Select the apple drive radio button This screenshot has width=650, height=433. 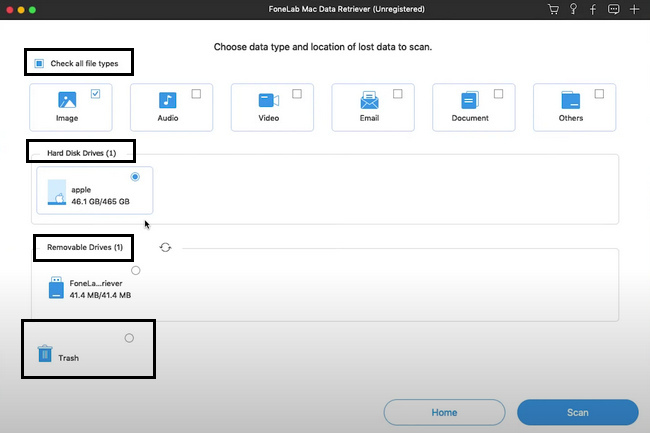(135, 177)
